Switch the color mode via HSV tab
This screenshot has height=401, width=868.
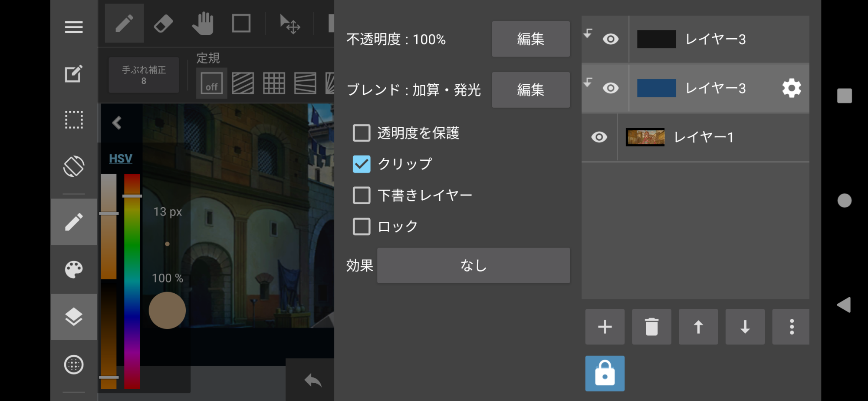tap(120, 159)
